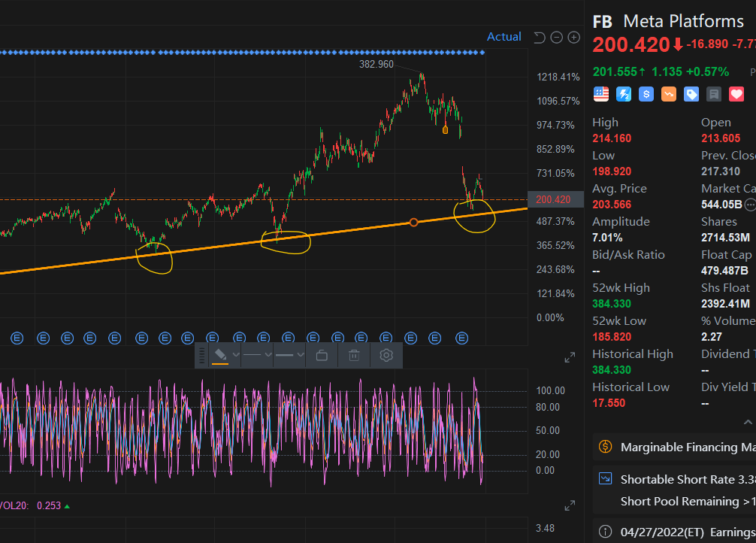Click the Marginable Financing dollar icon
Screen dimensions: 756x543
pos(605,447)
